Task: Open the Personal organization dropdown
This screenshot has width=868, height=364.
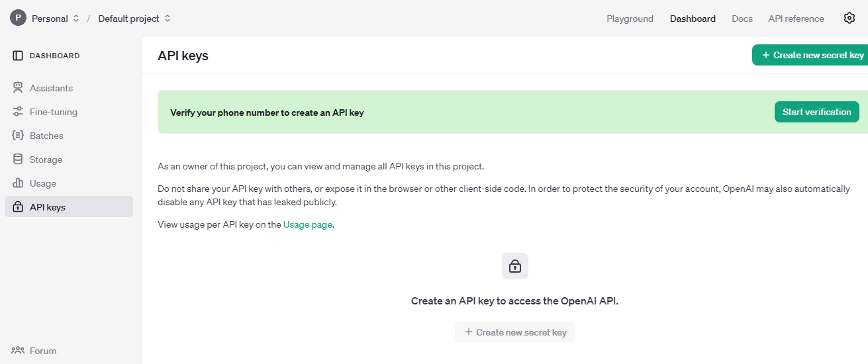Action: (x=56, y=19)
